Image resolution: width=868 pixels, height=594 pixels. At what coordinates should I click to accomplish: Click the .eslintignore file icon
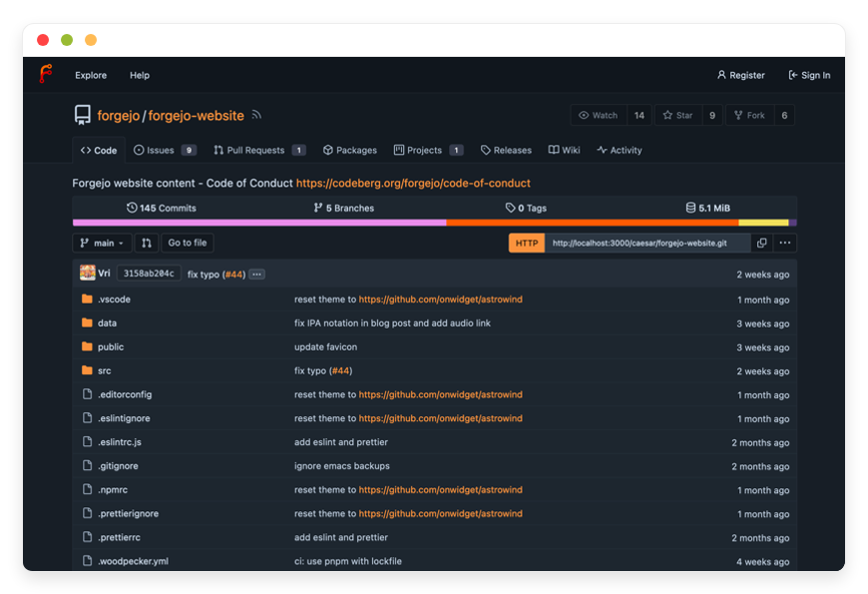(x=87, y=417)
